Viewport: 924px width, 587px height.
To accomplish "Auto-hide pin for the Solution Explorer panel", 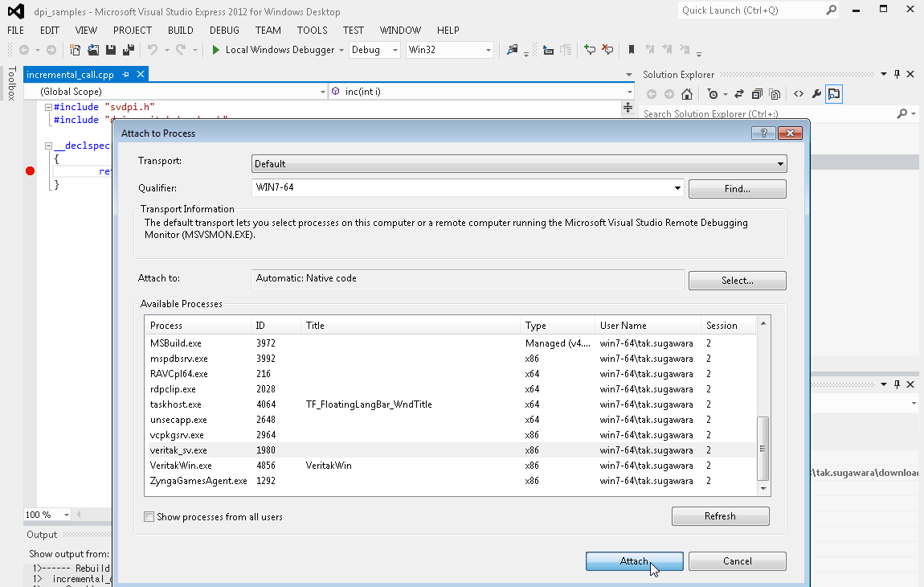I will tap(897, 74).
